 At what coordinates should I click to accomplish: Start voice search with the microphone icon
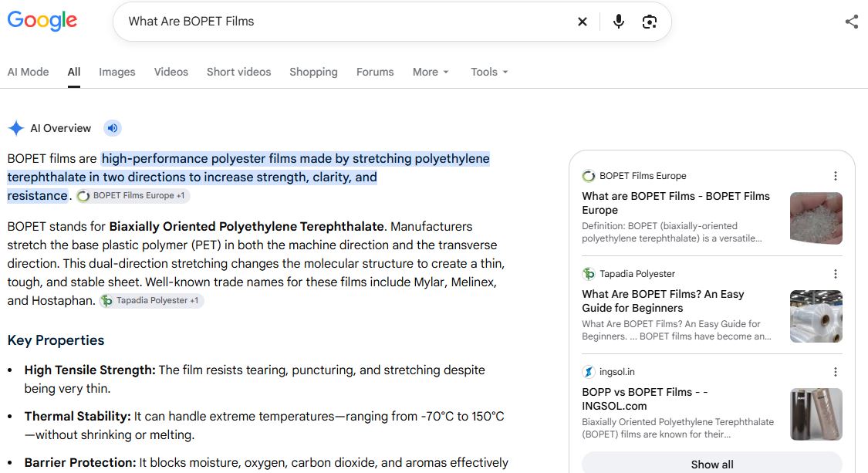618,22
